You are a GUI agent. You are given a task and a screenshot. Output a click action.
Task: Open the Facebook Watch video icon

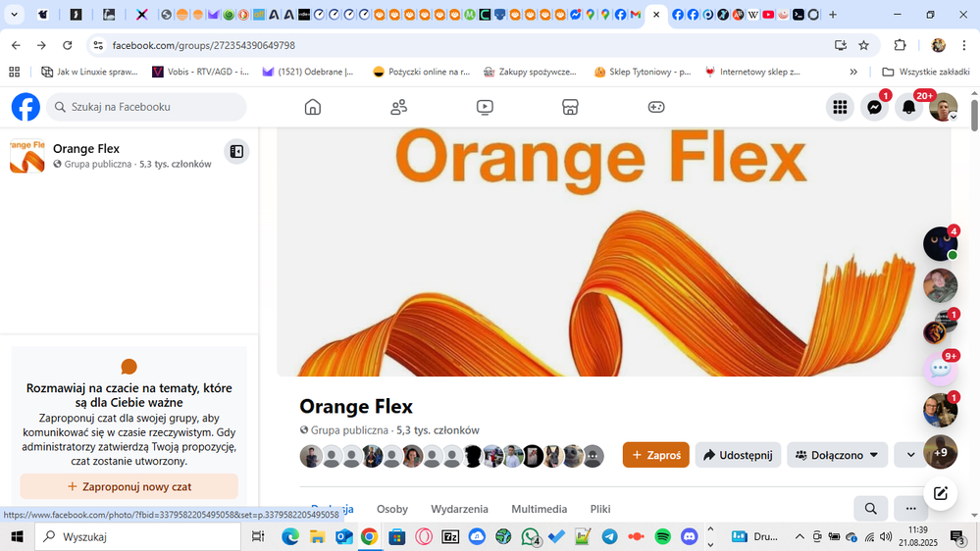(485, 108)
